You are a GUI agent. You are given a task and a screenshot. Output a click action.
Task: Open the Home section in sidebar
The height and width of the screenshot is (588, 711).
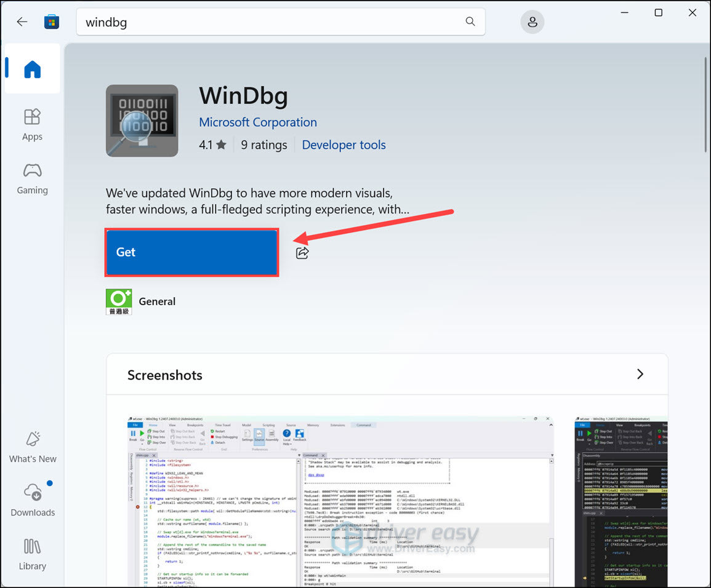point(32,69)
